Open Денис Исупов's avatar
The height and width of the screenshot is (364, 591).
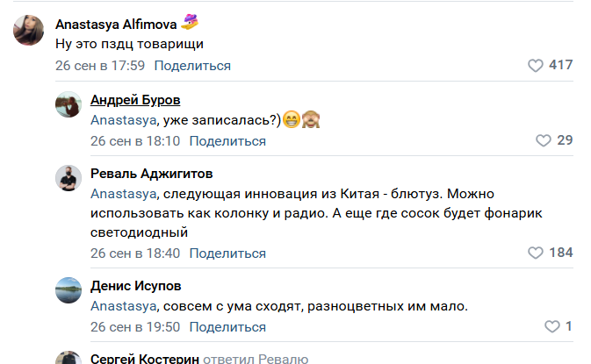(68, 289)
